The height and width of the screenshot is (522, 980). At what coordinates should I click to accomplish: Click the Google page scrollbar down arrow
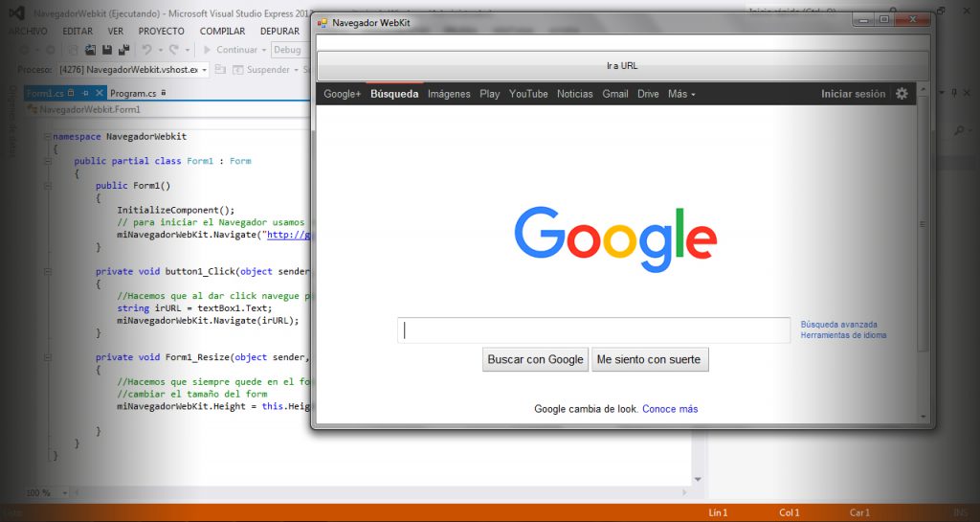[924, 417]
